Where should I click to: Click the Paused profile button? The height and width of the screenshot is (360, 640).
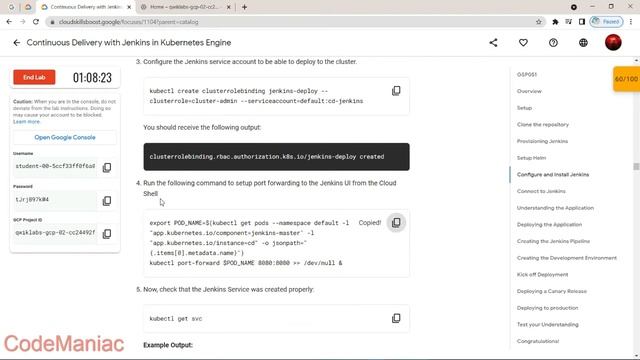tap(606, 22)
